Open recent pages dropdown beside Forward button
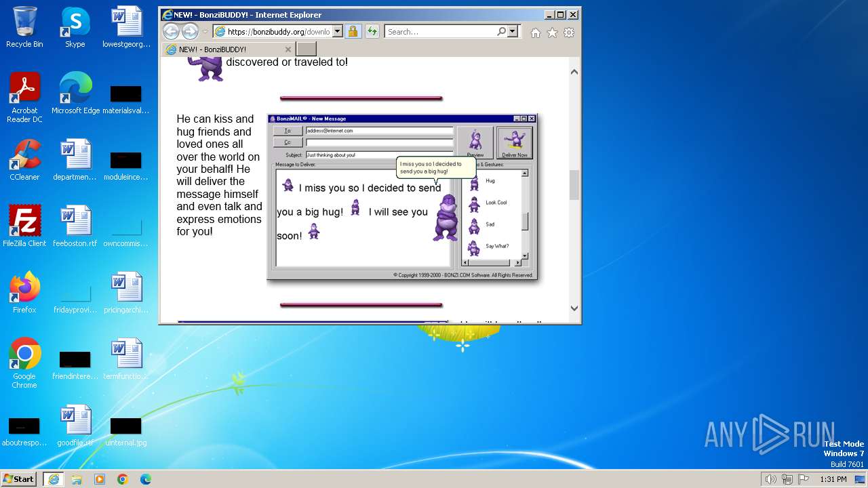Screen dimensions: 868x488 pos(205,31)
